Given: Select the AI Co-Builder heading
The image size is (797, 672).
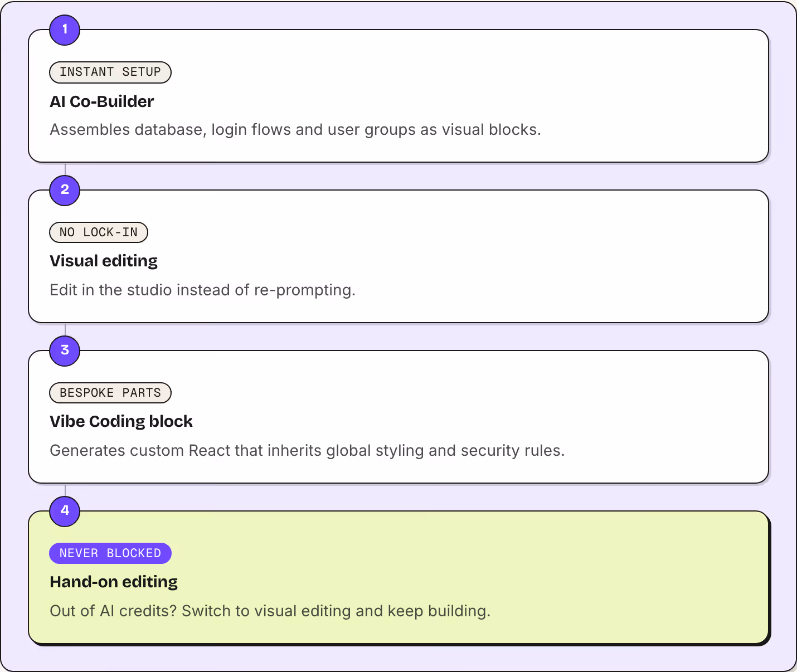Looking at the screenshot, I should tap(102, 101).
